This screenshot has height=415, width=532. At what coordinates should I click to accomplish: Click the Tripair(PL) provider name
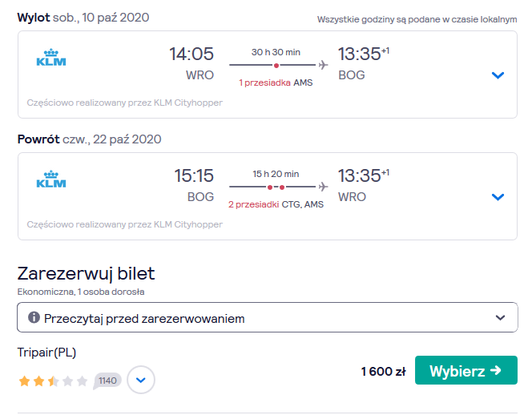pyautogui.click(x=46, y=353)
